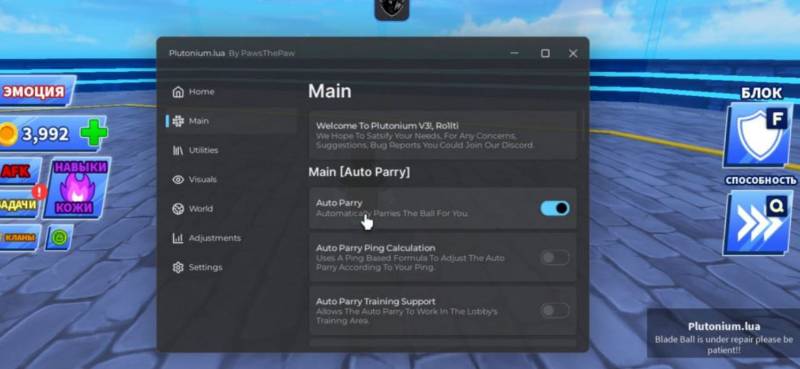
Task: Click the Auto Parry Ping Calculation label
Action: [376, 248]
